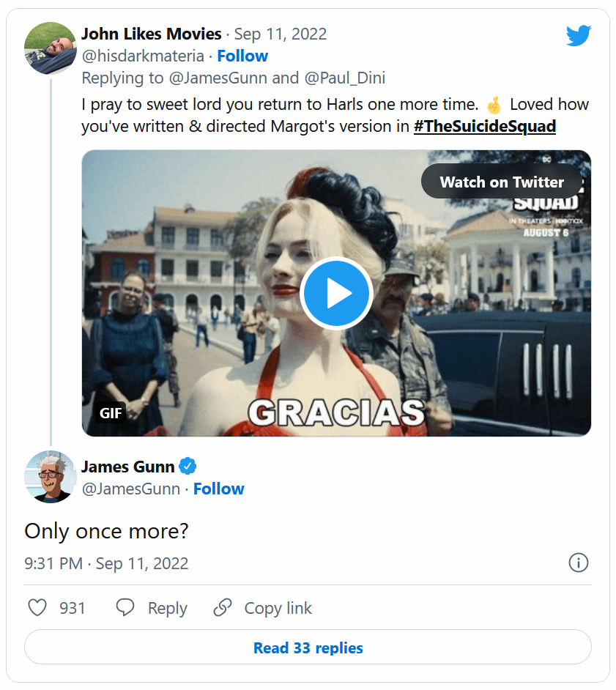Click the James Gunn display name
This screenshot has height=690, width=616.
(127, 467)
